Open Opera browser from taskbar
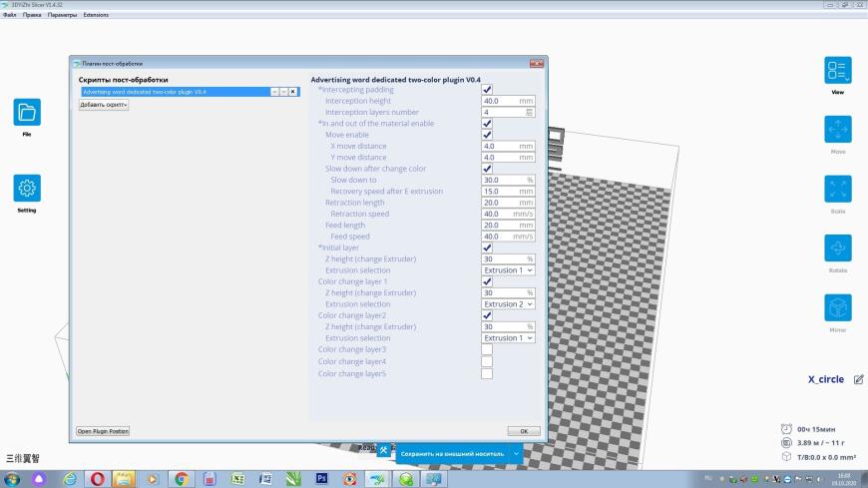Image resolution: width=868 pixels, height=488 pixels. click(x=98, y=479)
